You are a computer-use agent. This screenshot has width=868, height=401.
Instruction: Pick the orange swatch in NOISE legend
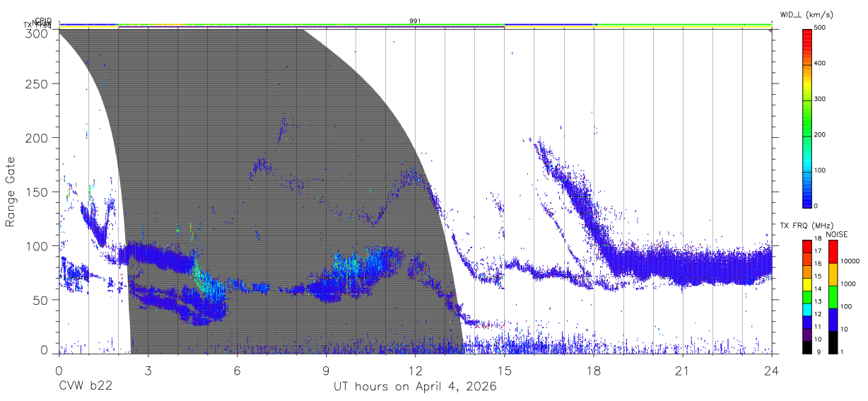coord(833,274)
